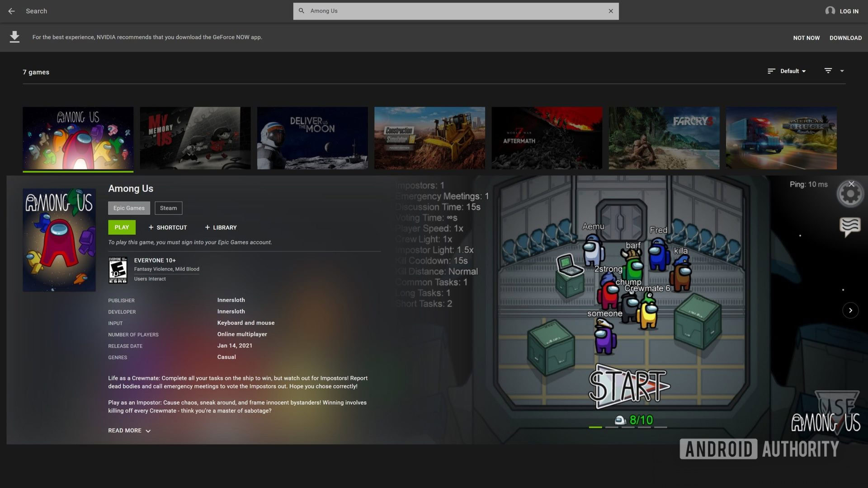Click NOT NOW in download banner
868x488 pixels.
coord(806,38)
